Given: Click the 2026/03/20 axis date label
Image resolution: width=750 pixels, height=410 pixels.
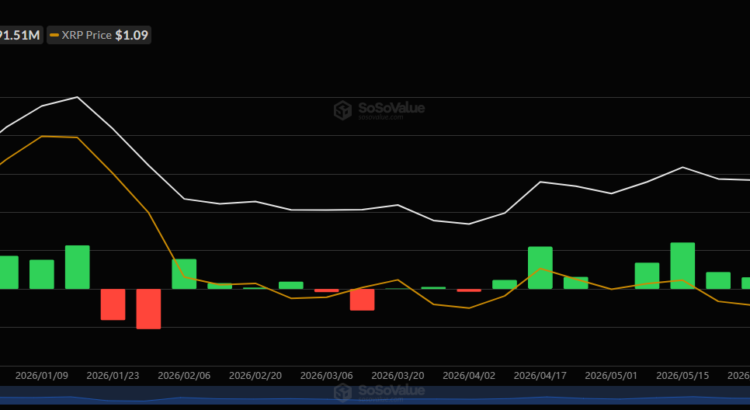Looking at the screenshot, I should 398,376.
